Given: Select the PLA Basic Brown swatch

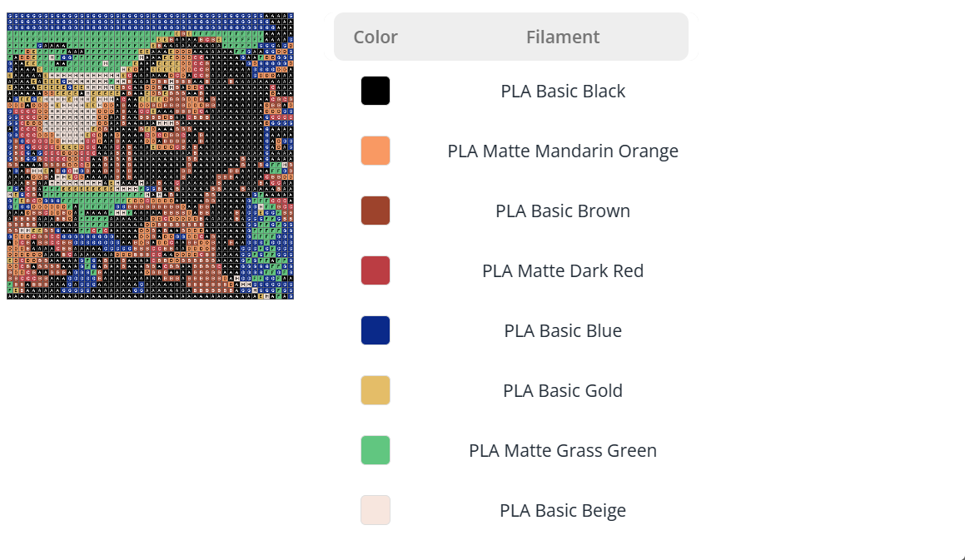Looking at the screenshot, I should click(x=375, y=211).
